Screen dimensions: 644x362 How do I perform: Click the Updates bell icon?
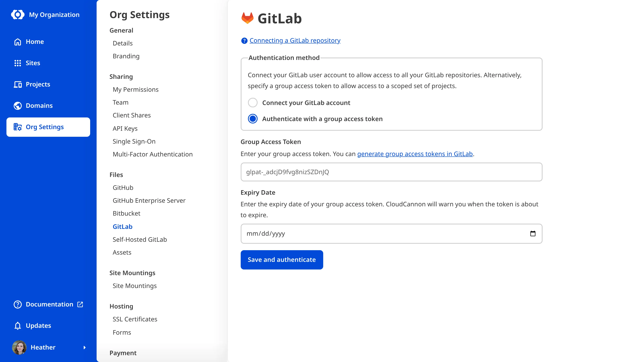18,326
